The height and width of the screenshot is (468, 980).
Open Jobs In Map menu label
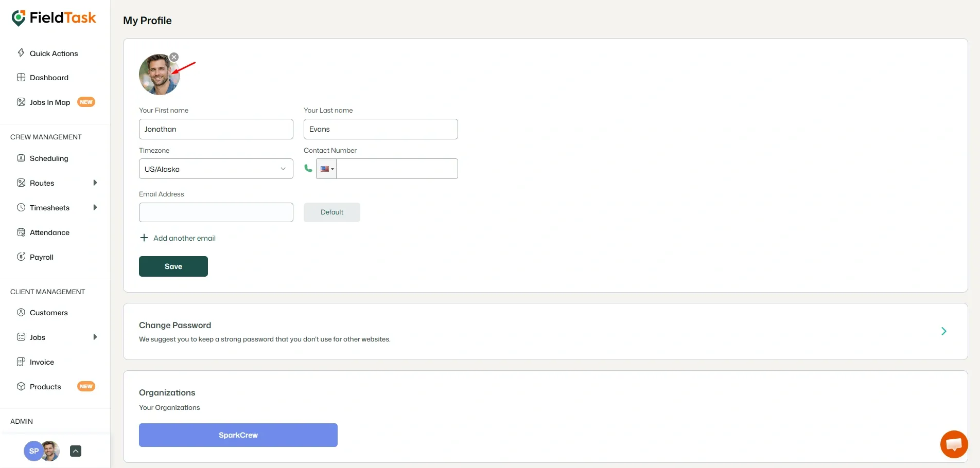coord(50,102)
